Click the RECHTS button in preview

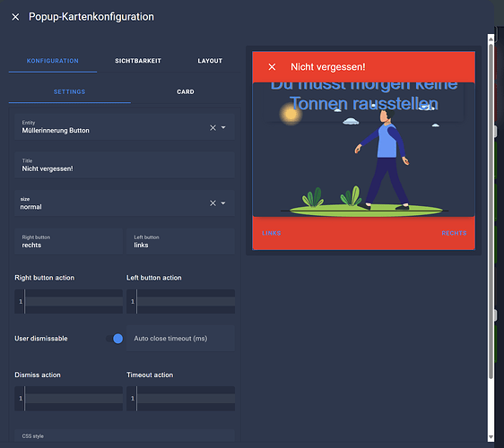[x=454, y=233]
